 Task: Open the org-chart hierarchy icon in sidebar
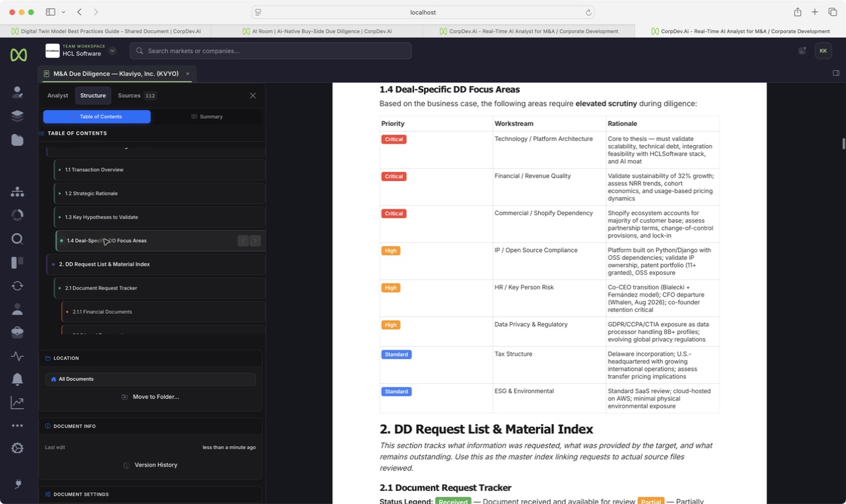(18, 192)
